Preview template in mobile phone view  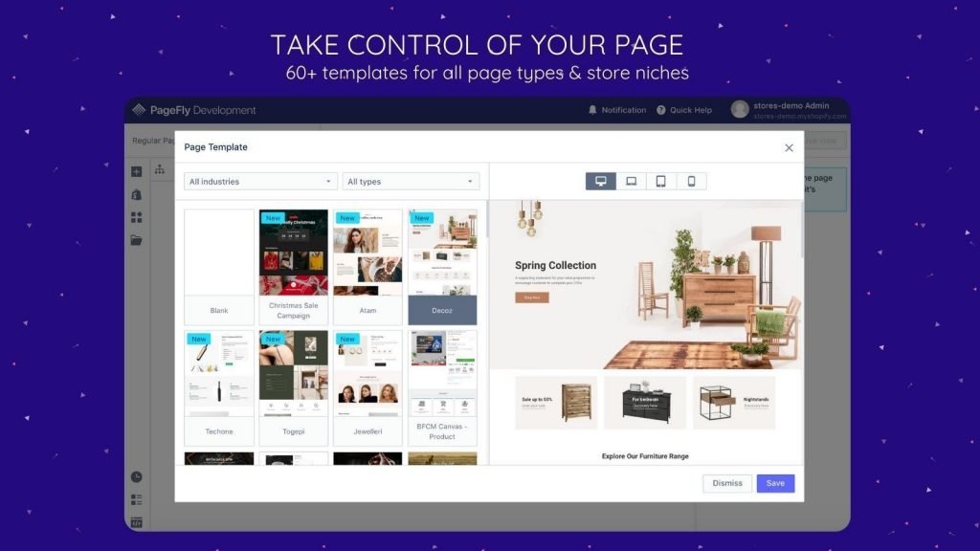(x=691, y=182)
